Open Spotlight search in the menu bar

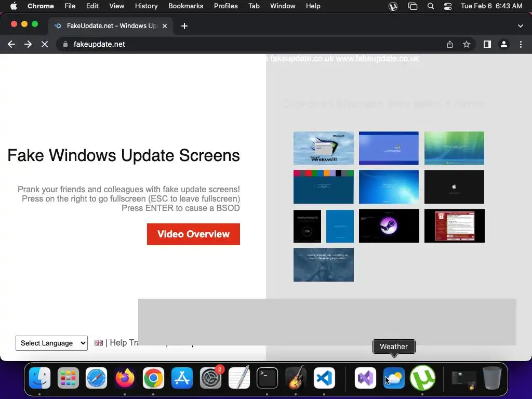point(431,6)
